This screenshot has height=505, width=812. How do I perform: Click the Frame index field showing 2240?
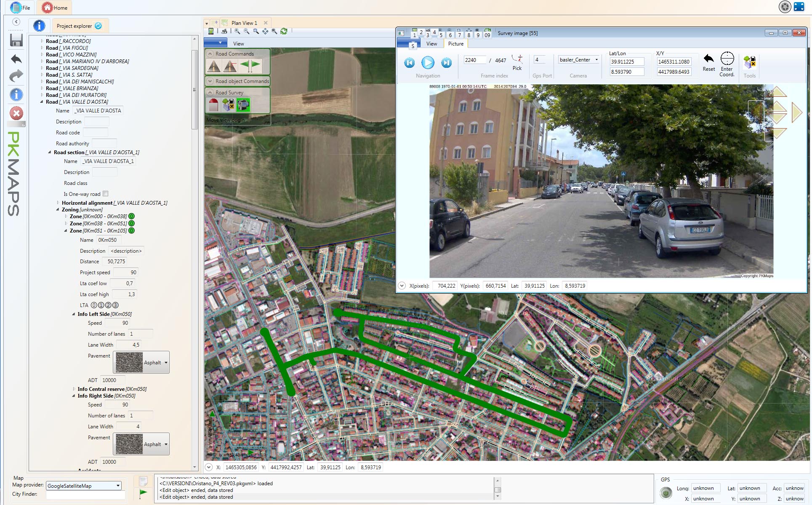[x=474, y=60]
